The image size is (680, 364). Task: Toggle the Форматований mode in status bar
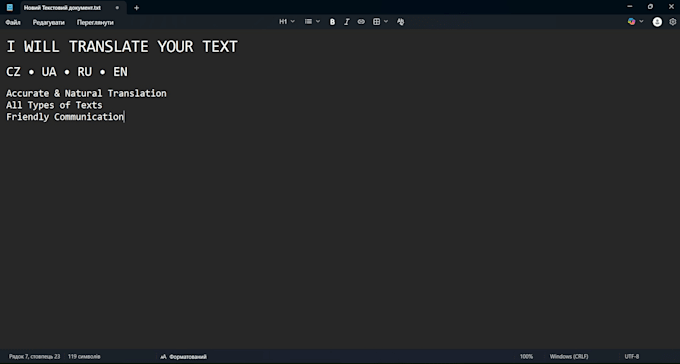point(183,357)
